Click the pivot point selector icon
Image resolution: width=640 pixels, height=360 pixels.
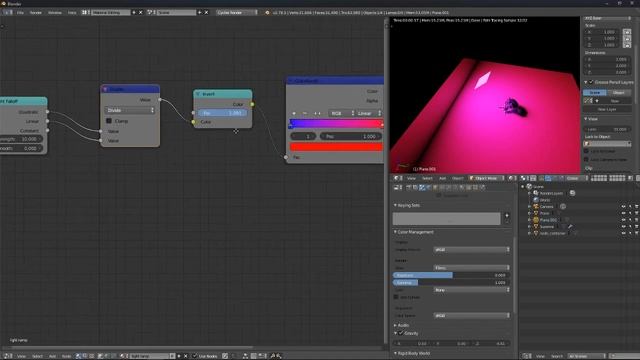click(x=524, y=178)
